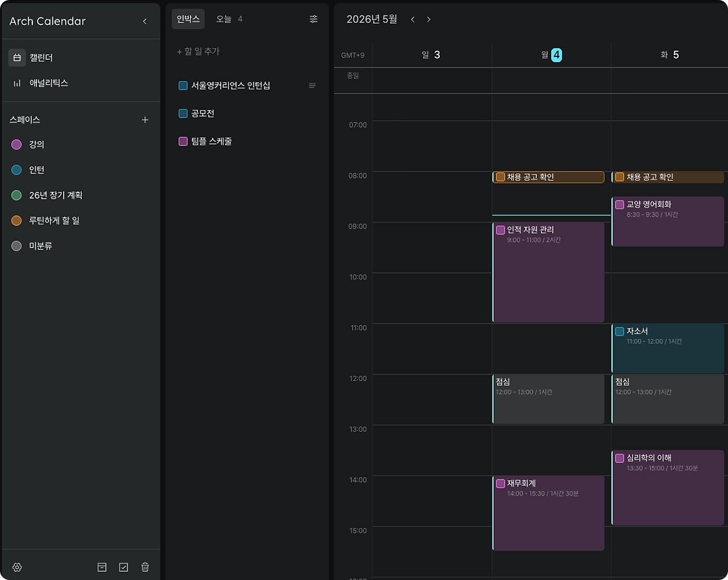Select the blue 인턴 space circle
Viewport: 728px width, 580px height.
coord(16,170)
